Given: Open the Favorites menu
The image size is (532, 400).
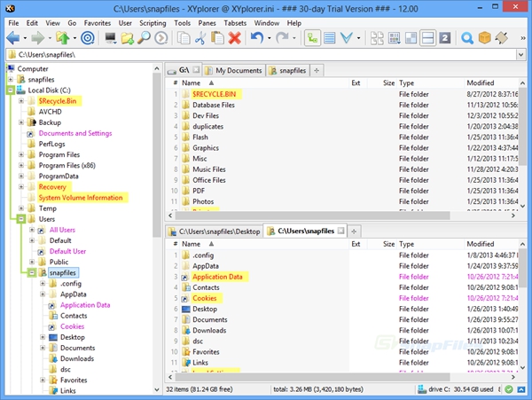Looking at the screenshot, I should point(98,23).
